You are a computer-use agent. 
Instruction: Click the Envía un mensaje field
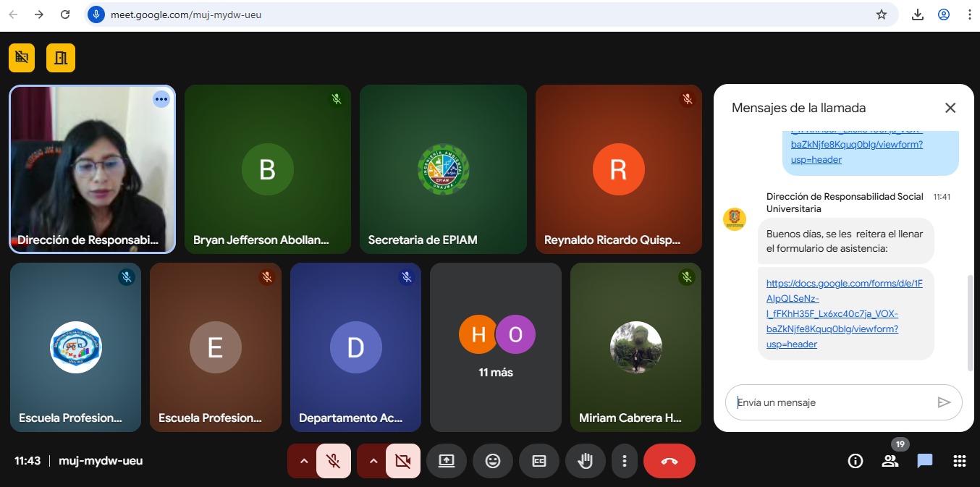click(832, 402)
